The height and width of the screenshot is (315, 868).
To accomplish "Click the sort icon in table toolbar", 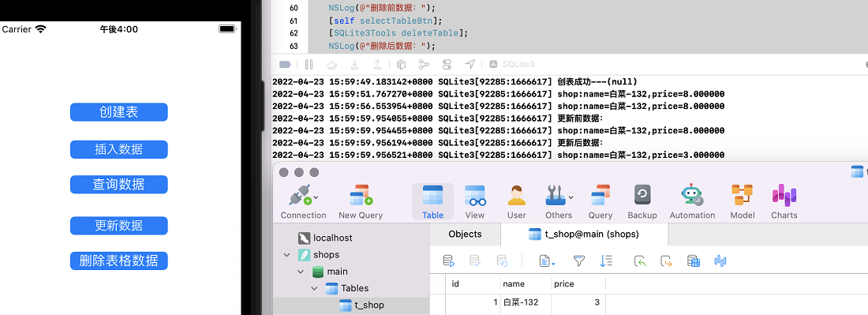I will pos(606,261).
